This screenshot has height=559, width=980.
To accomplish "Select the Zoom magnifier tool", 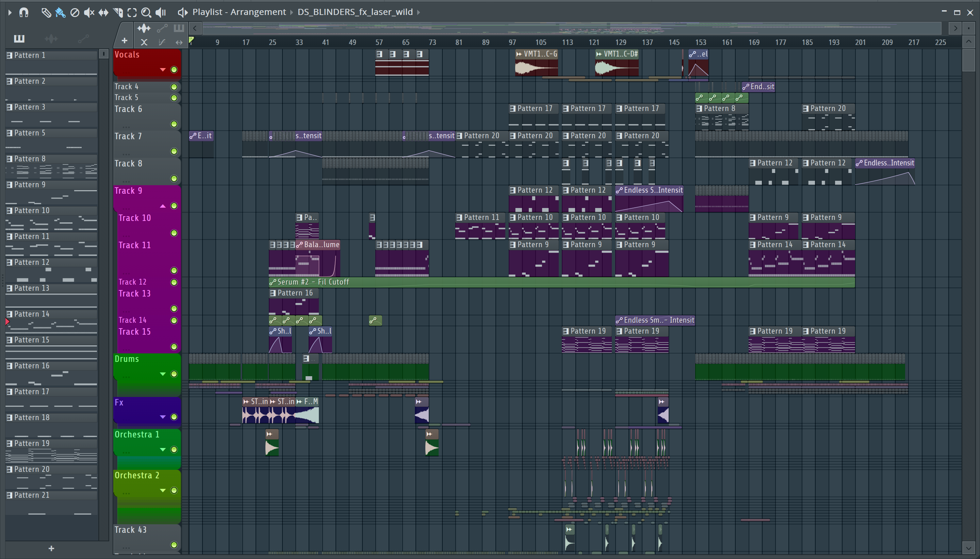I will 146,12.
